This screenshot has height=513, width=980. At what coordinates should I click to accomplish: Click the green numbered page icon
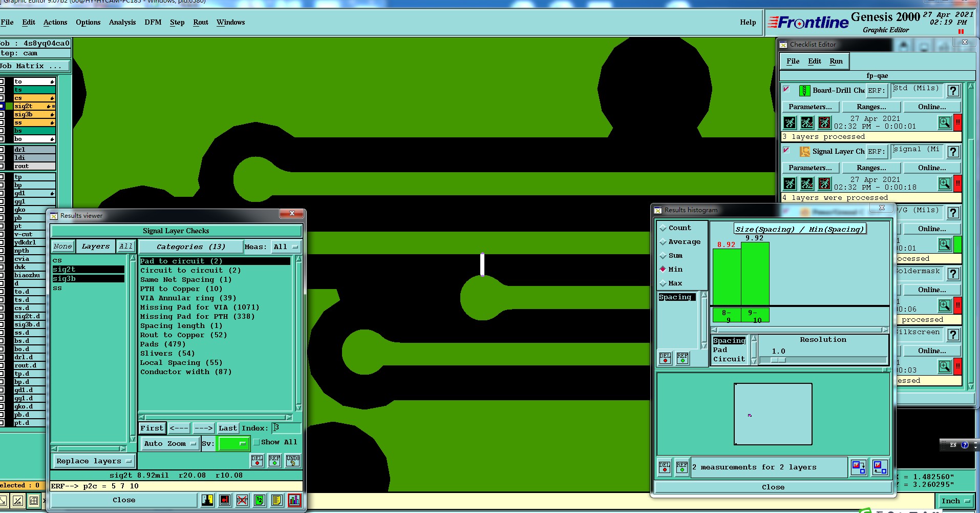tap(260, 500)
